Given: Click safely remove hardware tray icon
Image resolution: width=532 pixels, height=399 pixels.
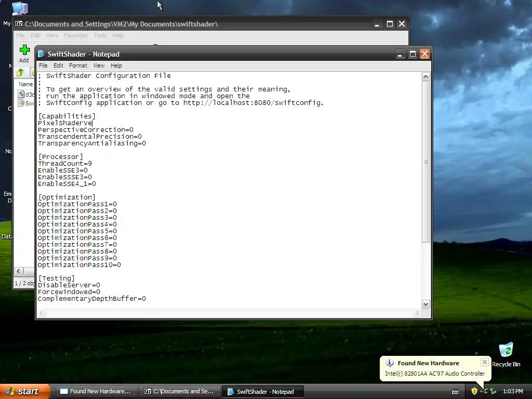Looking at the screenshot, I should [x=494, y=391].
